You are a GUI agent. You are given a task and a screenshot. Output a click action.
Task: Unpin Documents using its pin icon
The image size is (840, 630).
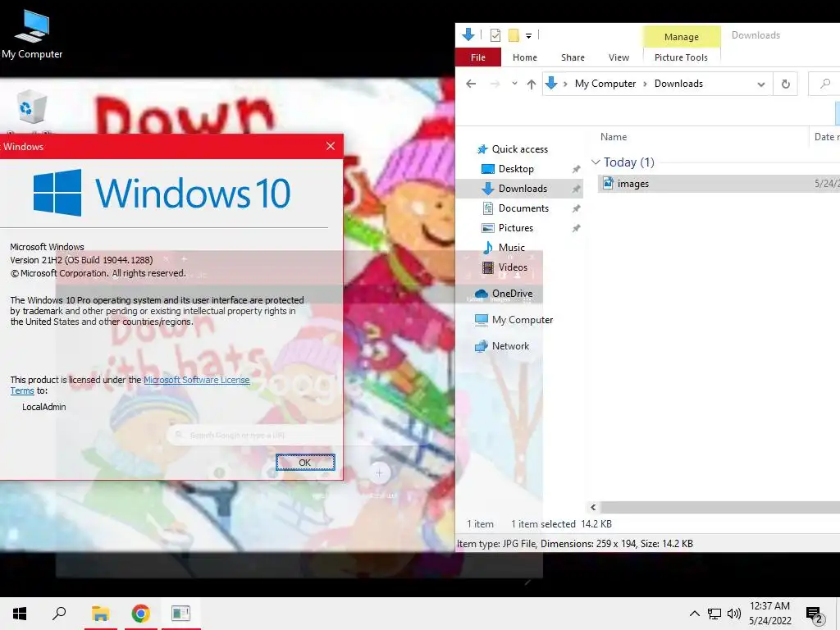tap(576, 208)
